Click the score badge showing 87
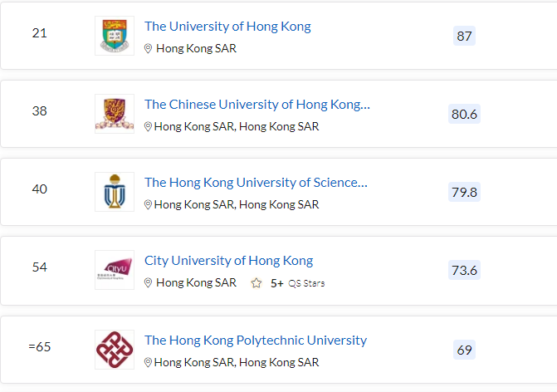The width and height of the screenshot is (557, 392). 465,36
